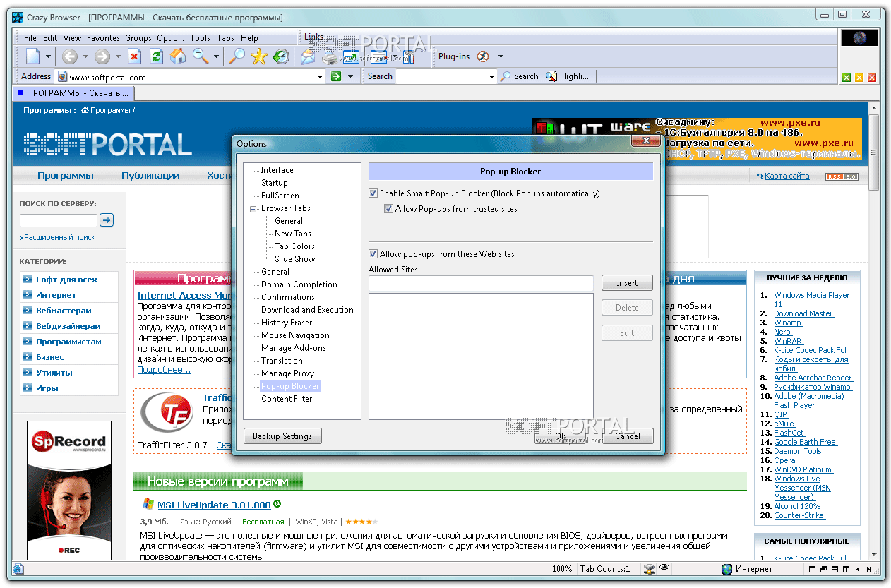Screen dimensions: 891x588
Task: Click the Plug-ins Flash blocker icon
Action: coord(483,56)
